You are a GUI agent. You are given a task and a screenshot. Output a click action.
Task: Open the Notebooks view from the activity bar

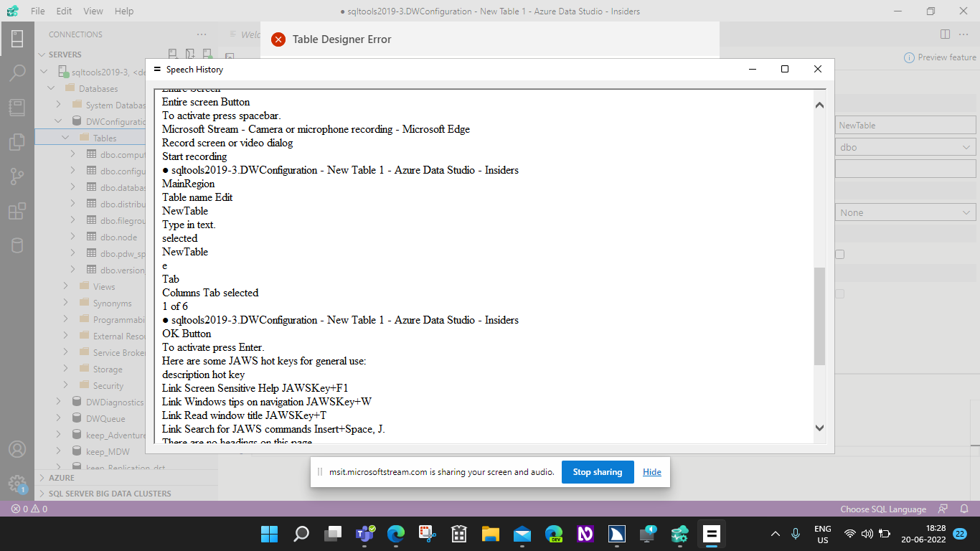click(16, 106)
